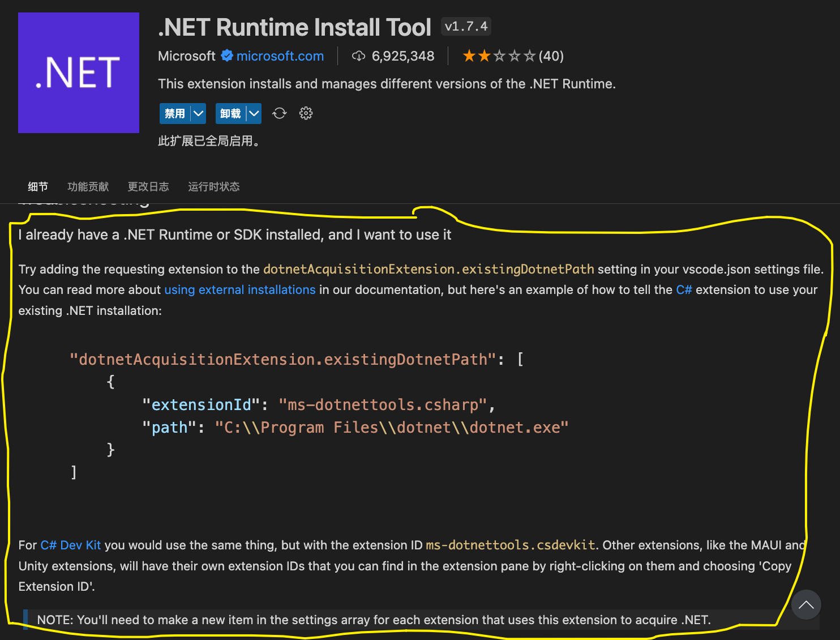
Task: Open the extension settings gear icon
Action: coord(306,113)
